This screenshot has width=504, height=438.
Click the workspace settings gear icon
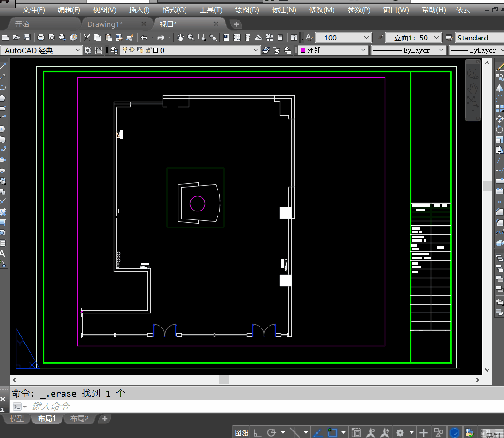88,50
